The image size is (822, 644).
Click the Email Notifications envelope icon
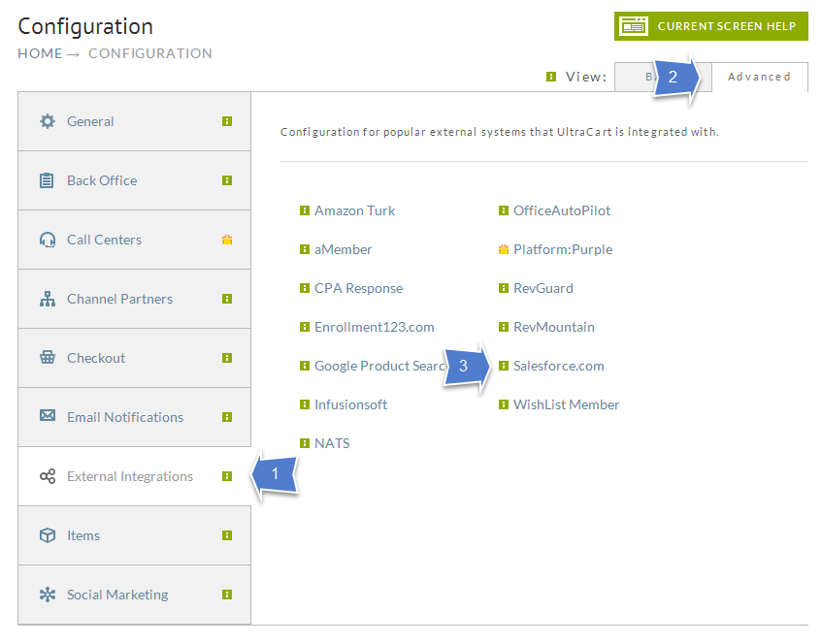48,415
